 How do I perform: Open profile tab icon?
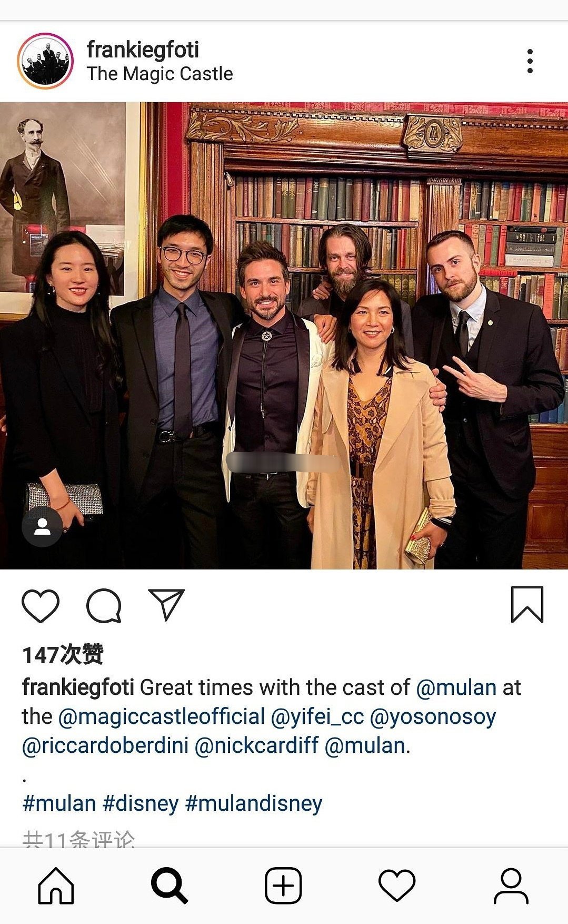point(511,886)
